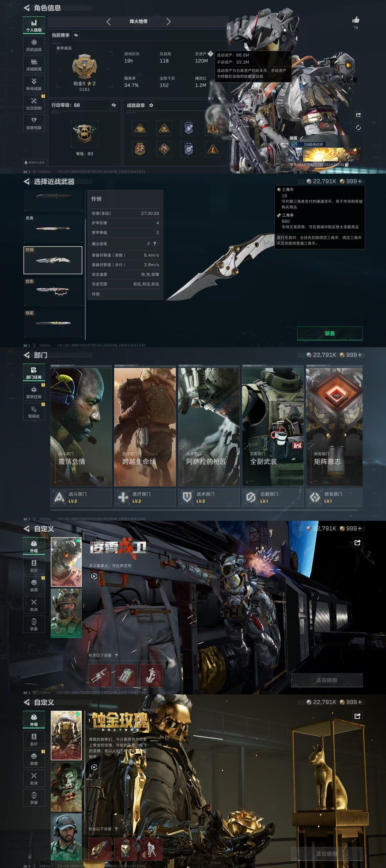Open the gear settings beside 成就徽章
Image resolution: width=386 pixels, height=868 pixels.
(x=151, y=105)
